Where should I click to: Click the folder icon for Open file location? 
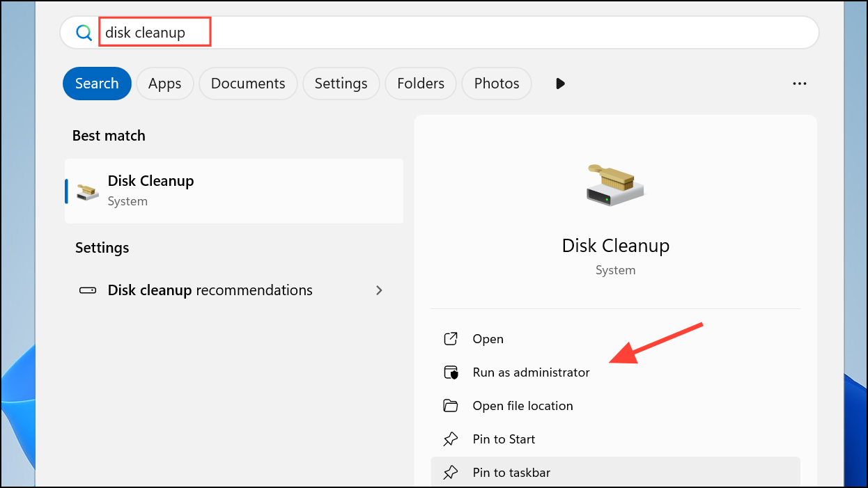point(451,406)
